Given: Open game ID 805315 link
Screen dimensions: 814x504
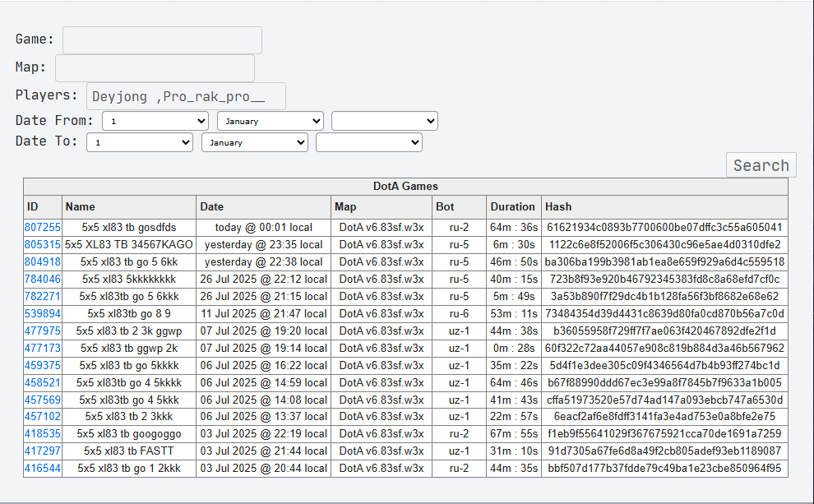Looking at the screenshot, I should click(x=43, y=244).
